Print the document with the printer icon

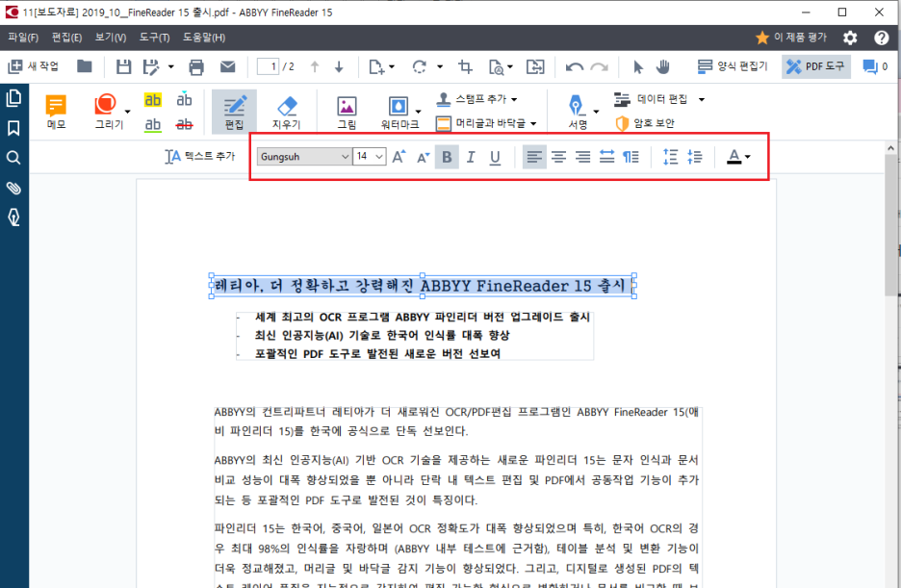(x=196, y=67)
